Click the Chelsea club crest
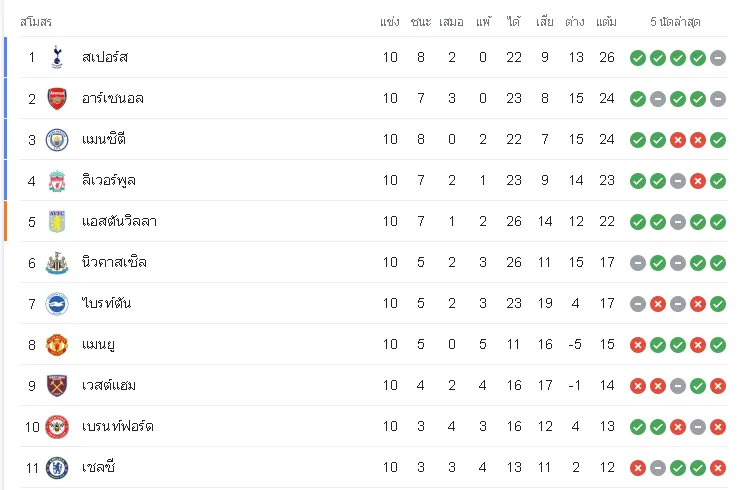Image resolution: width=754 pixels, height=490 pixels. point(57,468)
